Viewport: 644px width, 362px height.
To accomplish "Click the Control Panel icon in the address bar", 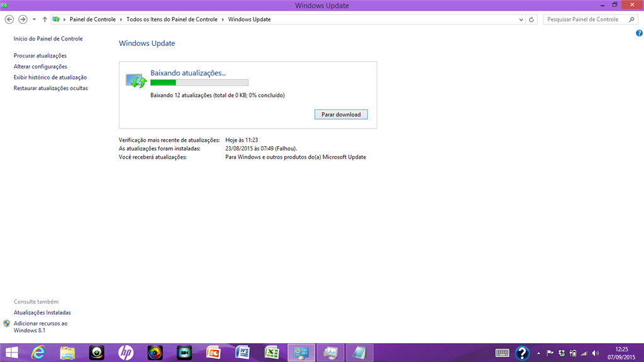I will tap(56, 20).
